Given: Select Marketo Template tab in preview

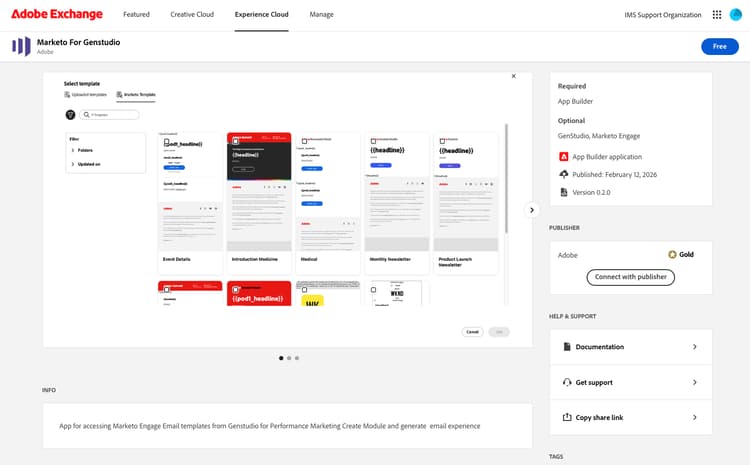Looking at the screenshot, I should coord(136,95).
